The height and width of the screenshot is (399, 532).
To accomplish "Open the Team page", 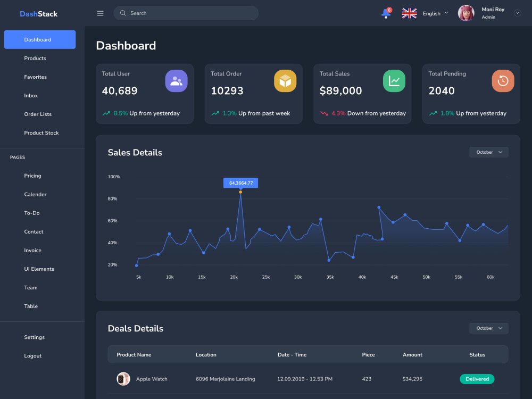I will click(30, 288).
